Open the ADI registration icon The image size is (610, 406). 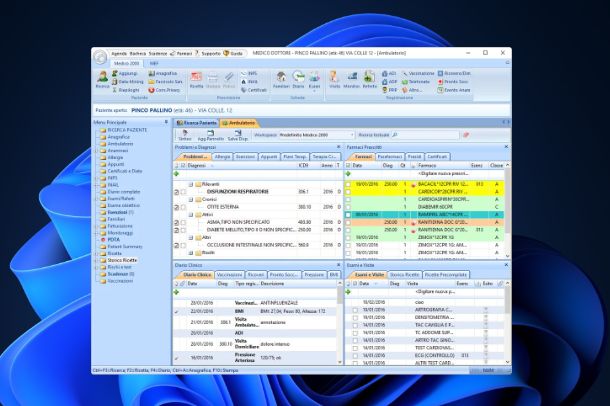pyautogui.click(x=389, y=73)
